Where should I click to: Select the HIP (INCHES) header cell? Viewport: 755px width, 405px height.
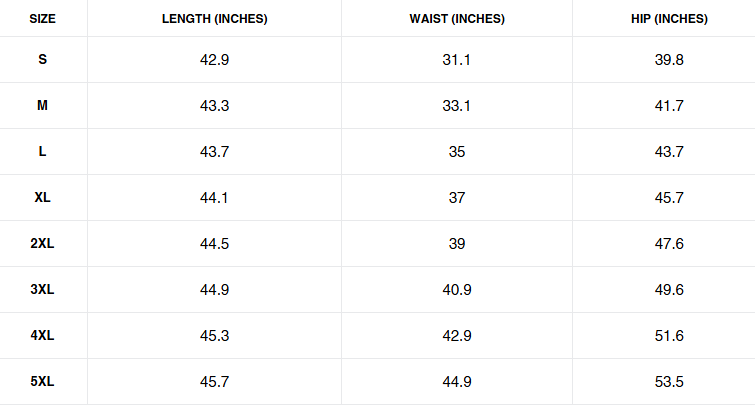click(669, 19)
